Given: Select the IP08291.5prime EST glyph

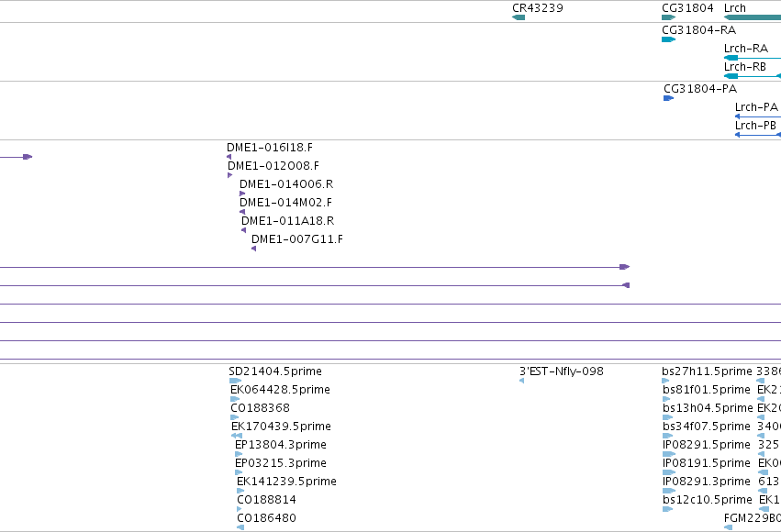Looking at the screenshot, I should pyautogui.click(x=669, y=454).
